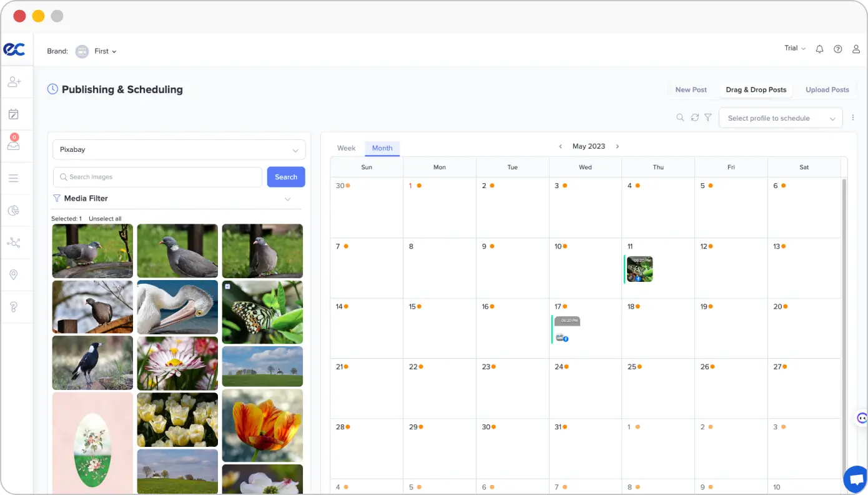Select the pelican photo thumbnail
Image resolution: width=868 pixels, height=495 pixels.
pos(177,307)
